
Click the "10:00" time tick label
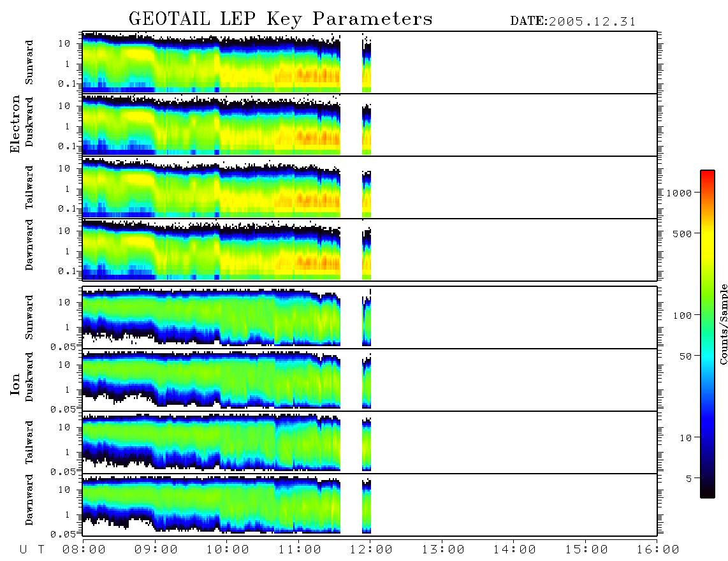pyautogui.click(x=228, y=550)
